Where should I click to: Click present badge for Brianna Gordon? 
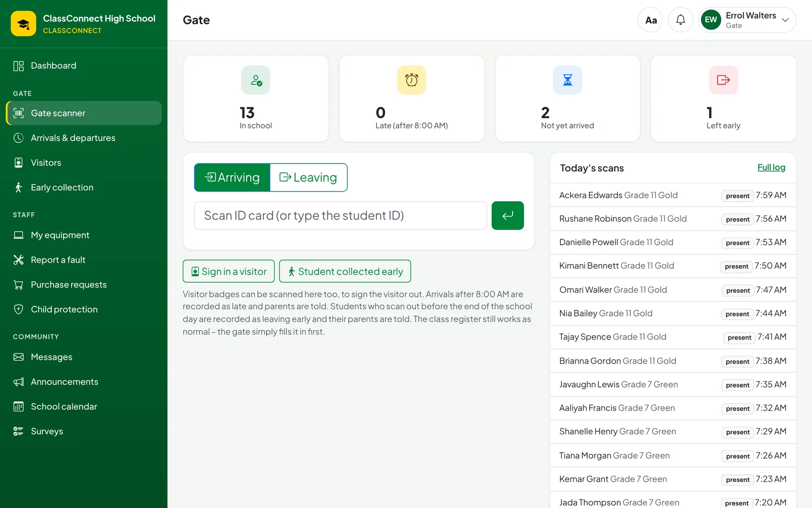(737, 362)
